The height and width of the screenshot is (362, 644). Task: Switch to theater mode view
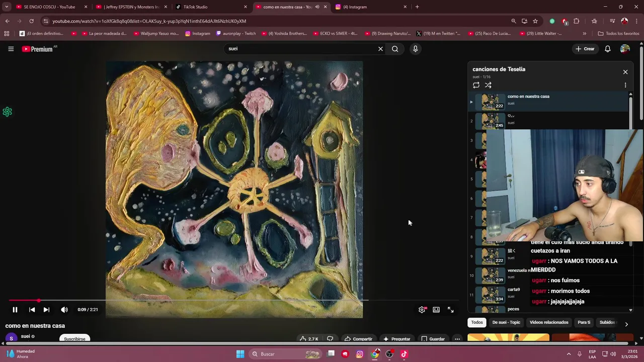436,310
